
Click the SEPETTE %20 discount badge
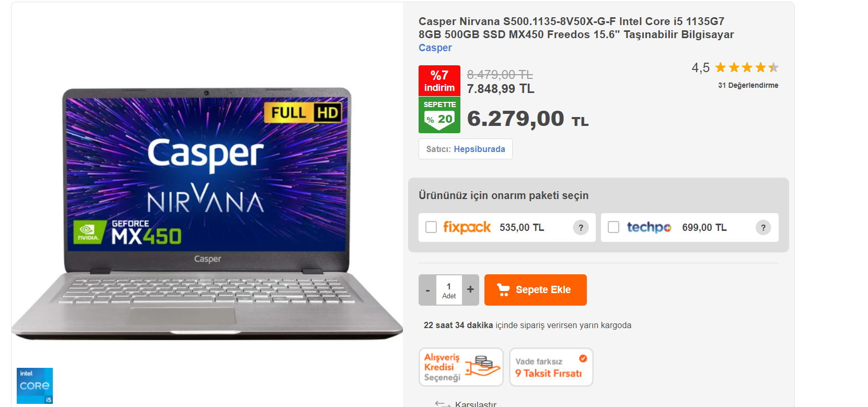[439, 115]
